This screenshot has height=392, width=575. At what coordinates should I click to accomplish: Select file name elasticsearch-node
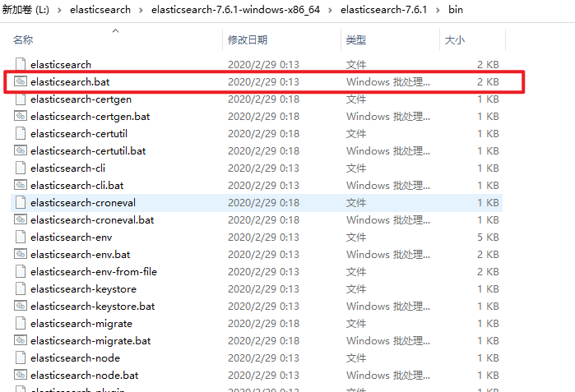click(75, 358)
